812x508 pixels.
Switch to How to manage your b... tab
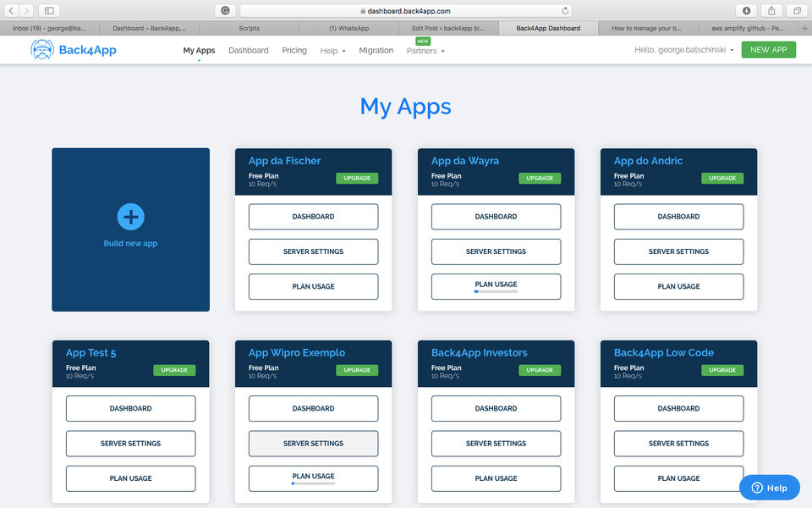point(647,29)
